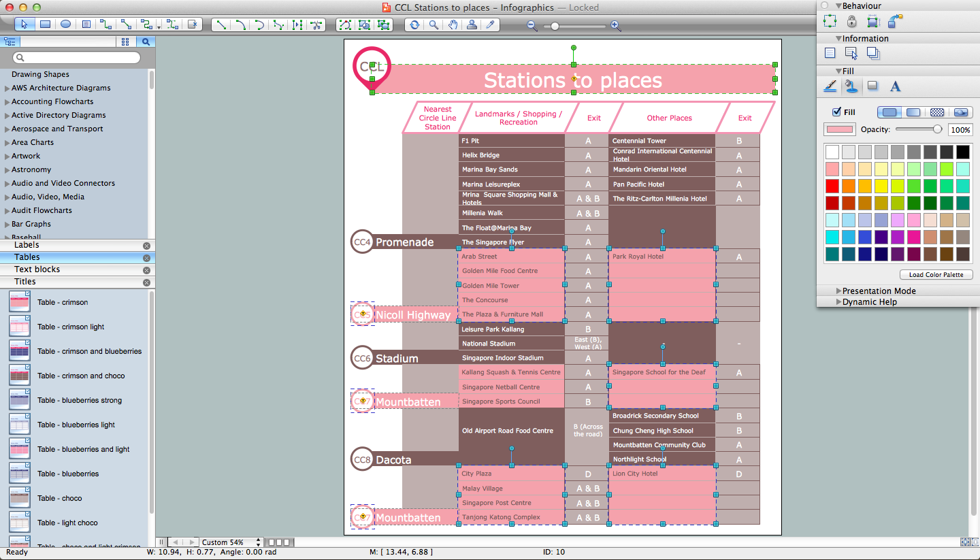Screen dimensions: 980x560
Task: Expand Aerospace and Transport library
Action: coord(7,129)
